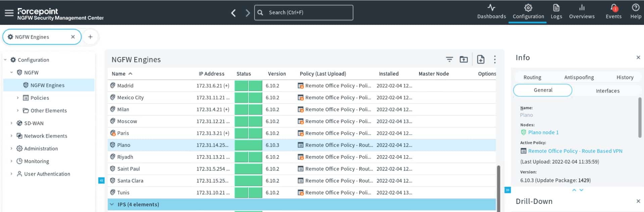Open the Plano node 1 link
The image size is (644, 212).
tap(543, 132)
